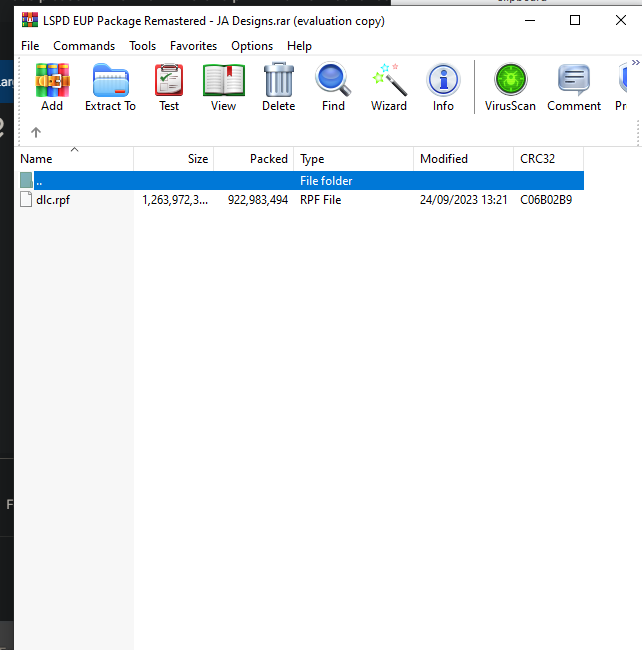Sort by the Packed column header
Viewport: 642px width, 650px height.
point(254,159)
